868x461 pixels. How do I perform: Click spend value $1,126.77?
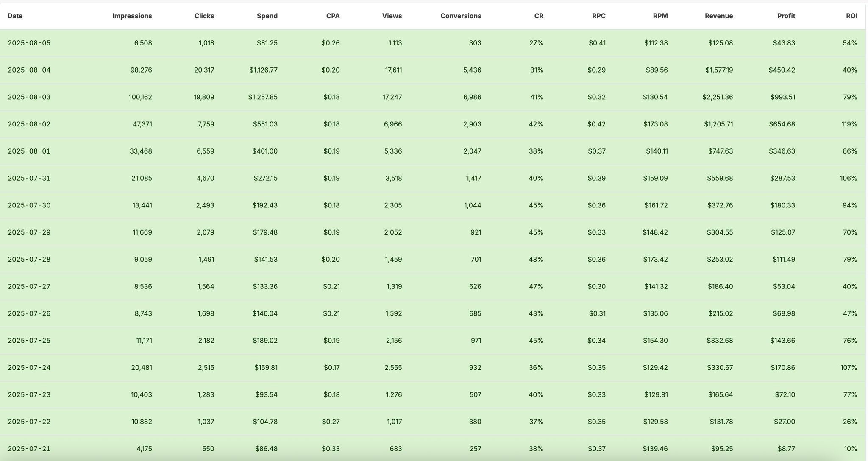[x=263, y=70]
